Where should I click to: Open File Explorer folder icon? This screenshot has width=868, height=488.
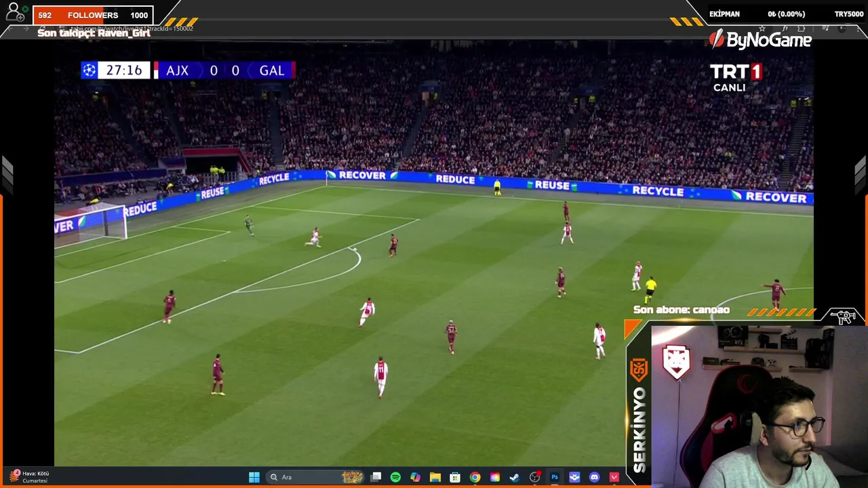pos(435,477)
